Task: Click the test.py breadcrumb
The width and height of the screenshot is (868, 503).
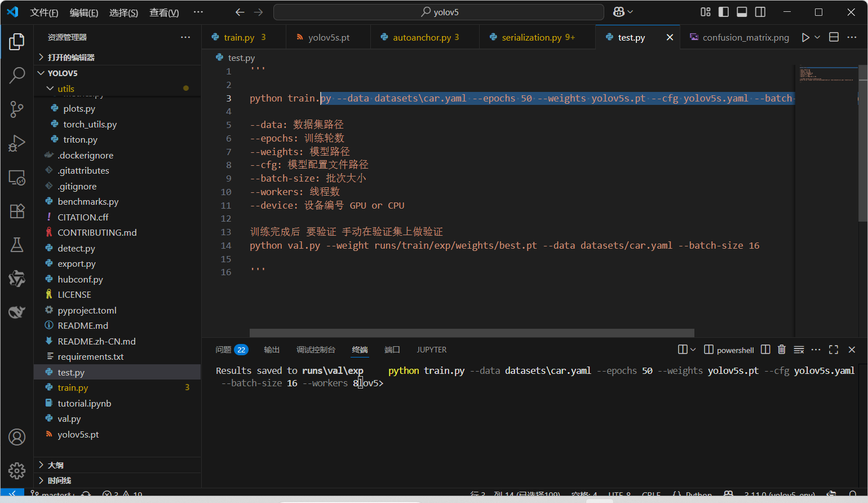Action: click(x=236, y=58)
